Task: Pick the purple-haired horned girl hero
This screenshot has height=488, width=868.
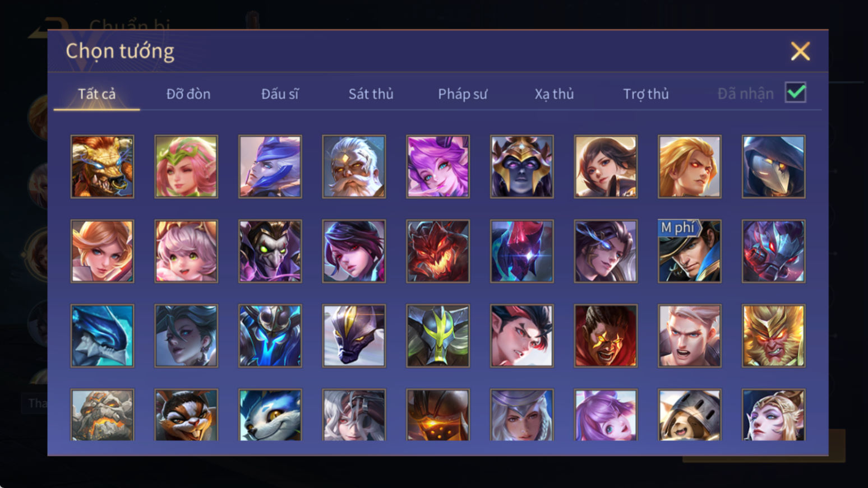Action: coord(438,166)
